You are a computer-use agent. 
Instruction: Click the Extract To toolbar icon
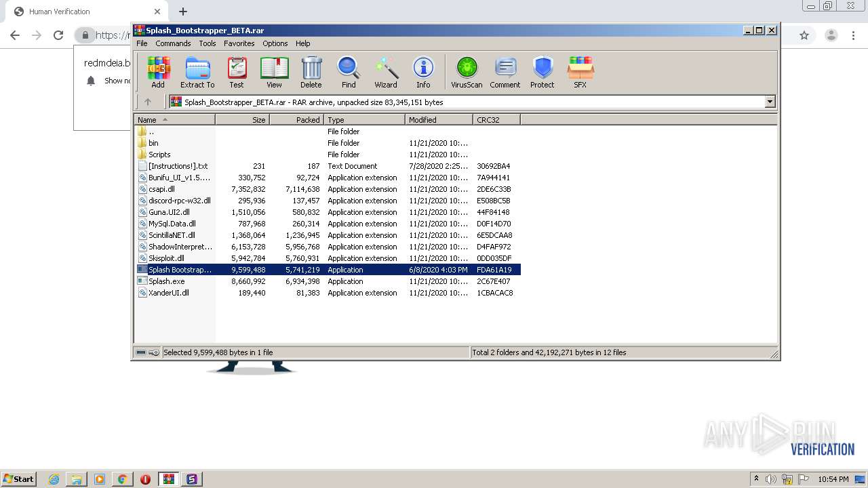[x=197, y=72]
